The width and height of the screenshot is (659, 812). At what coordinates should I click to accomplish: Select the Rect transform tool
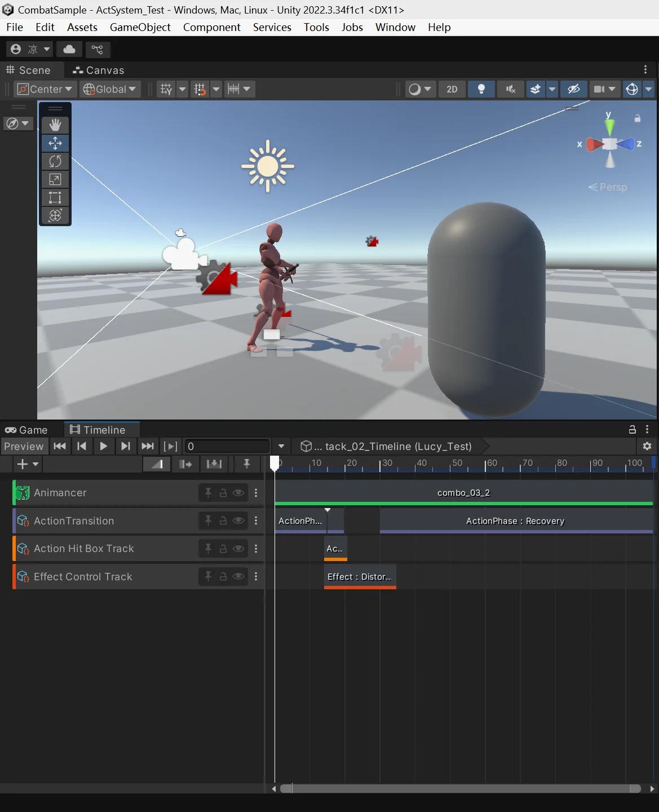[55, 197]
